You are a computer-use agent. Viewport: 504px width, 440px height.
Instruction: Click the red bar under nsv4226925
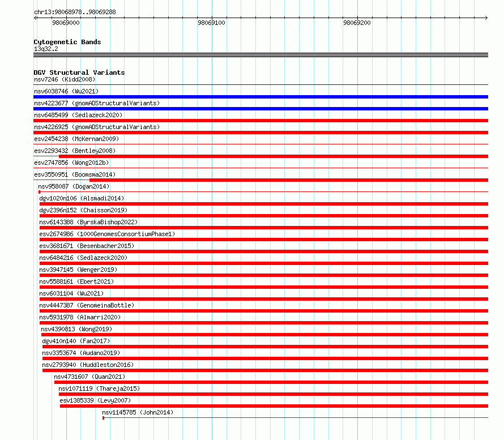pos(260,133)
